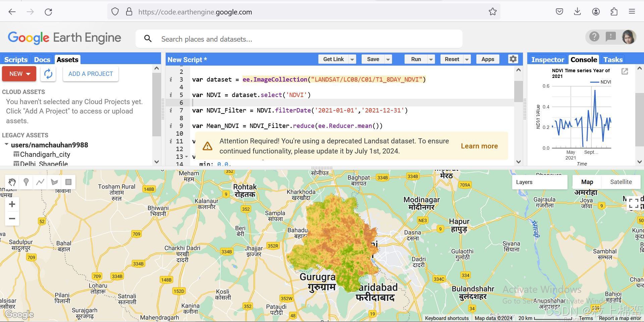Image resolution: width=644 pixels, height=322 pixels.
Task: Select the Console tab
Action: coord(584,59)
